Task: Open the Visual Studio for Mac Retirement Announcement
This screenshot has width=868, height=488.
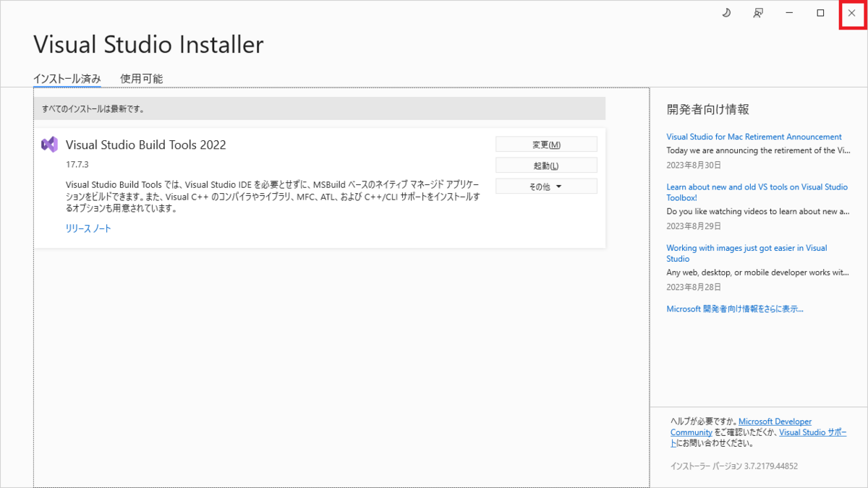Action: 754,137
